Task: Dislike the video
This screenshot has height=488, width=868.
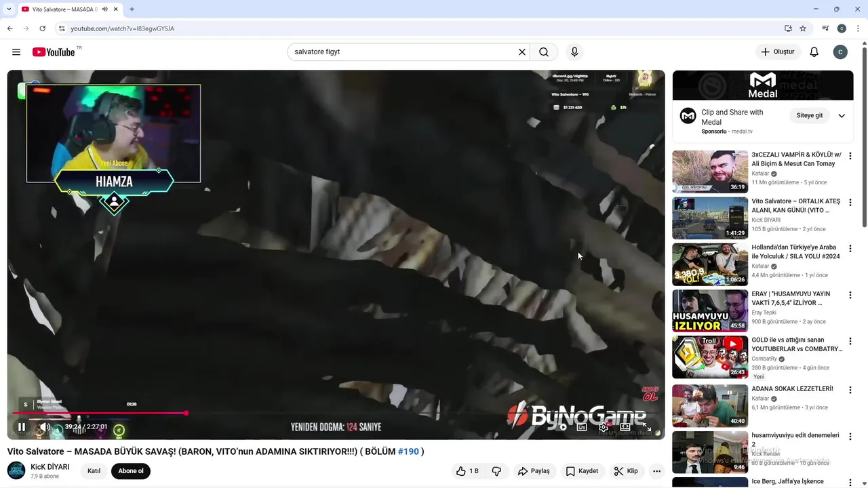Action: pyautogui.click(x=496, y=471)
